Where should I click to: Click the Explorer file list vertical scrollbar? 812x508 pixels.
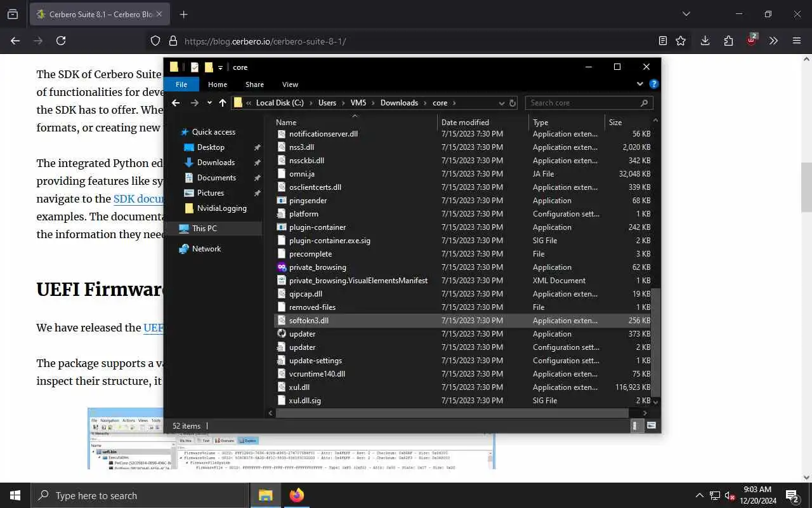[656, 342]
